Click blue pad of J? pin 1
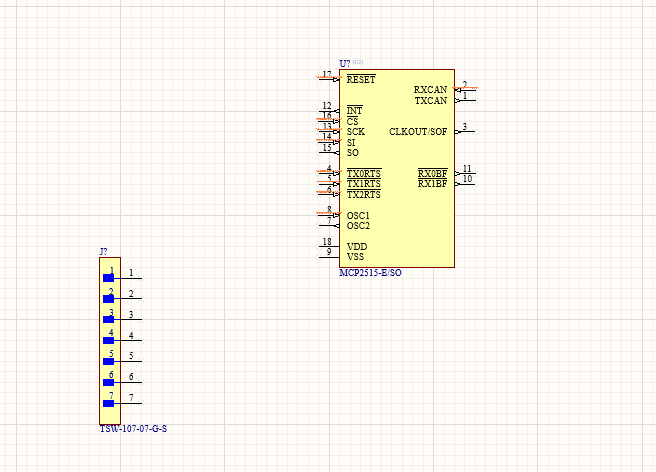656x472 pixels. coord(108,278)
